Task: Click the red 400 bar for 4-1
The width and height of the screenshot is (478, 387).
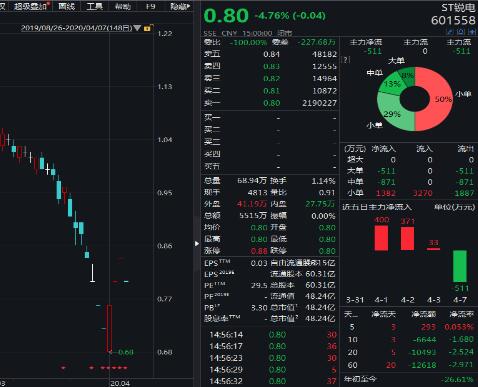Action: tap(381, 238)
